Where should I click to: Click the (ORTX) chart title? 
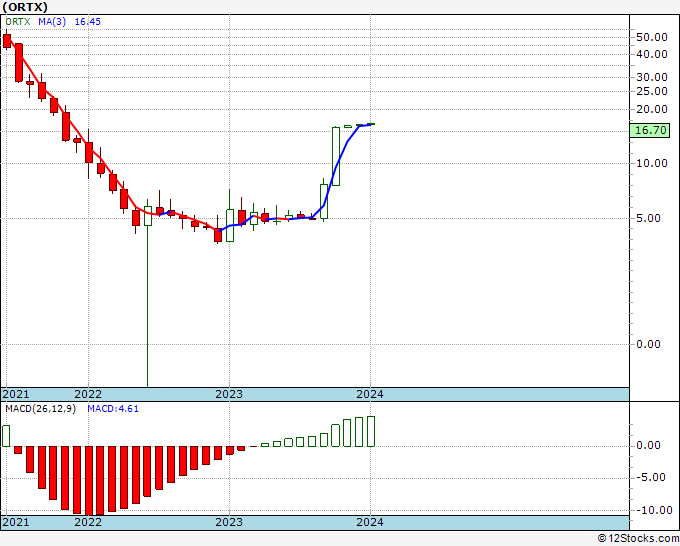(x=25, y=7)
